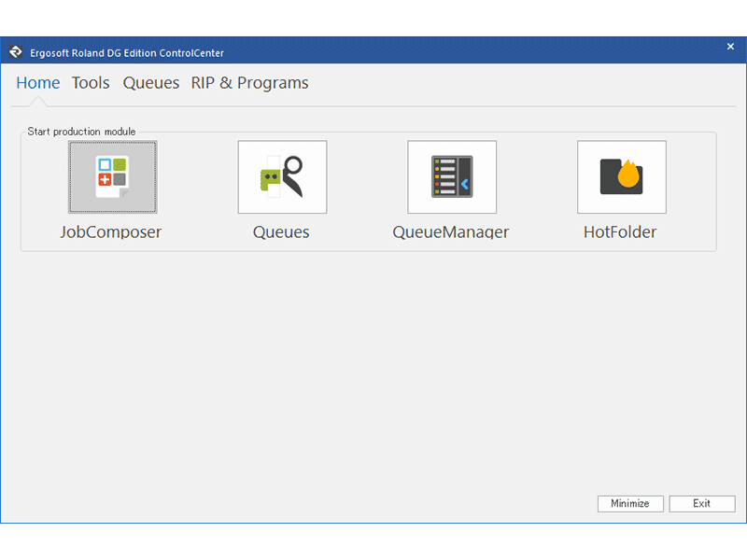This screenshot has width=747, height=560.
Task: Click the QueueManager text label
Action: coord(451,231)
